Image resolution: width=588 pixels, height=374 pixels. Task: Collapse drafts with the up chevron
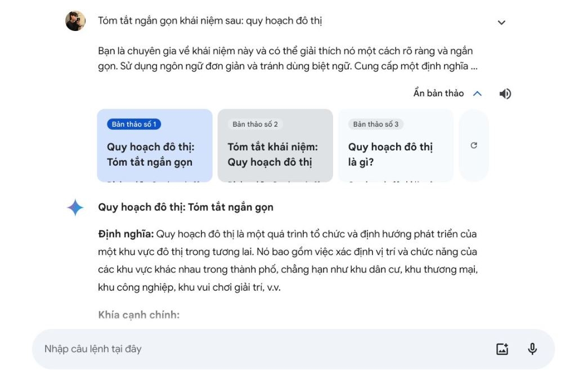click(477, 93)
